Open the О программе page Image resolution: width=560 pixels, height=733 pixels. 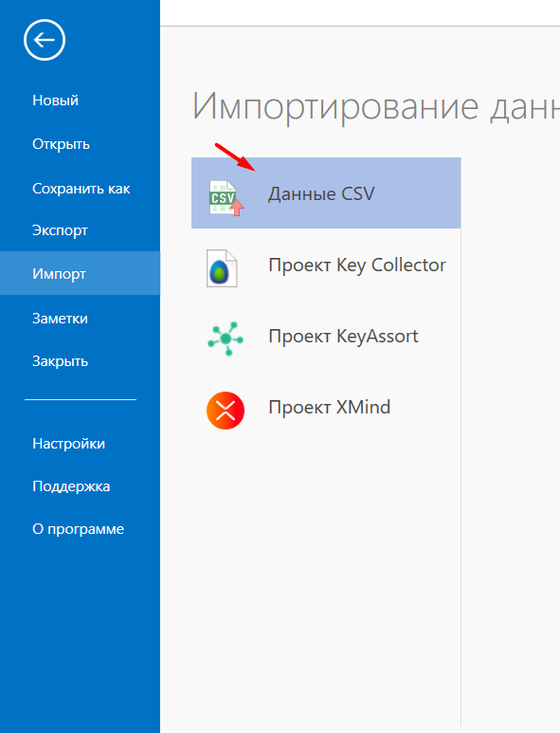click(80, 529)
